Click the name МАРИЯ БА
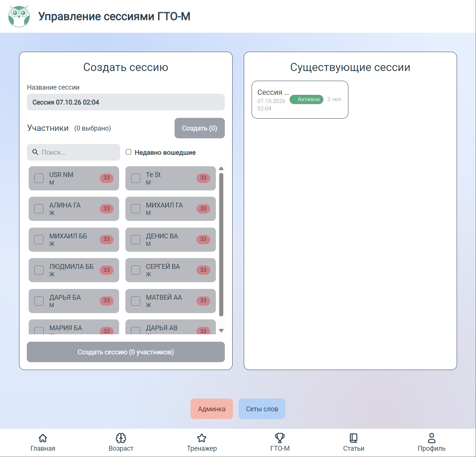Image resolution: width=476 pixels, height=457 pixels. pyautogui.click(x=66, y=328)
